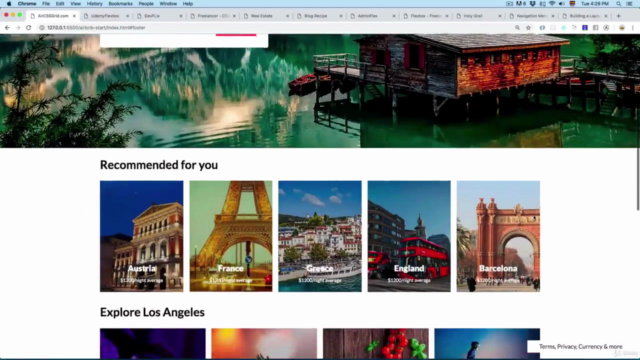
Task: Click the Wi-Fi status icon
Action: point(552,4)
